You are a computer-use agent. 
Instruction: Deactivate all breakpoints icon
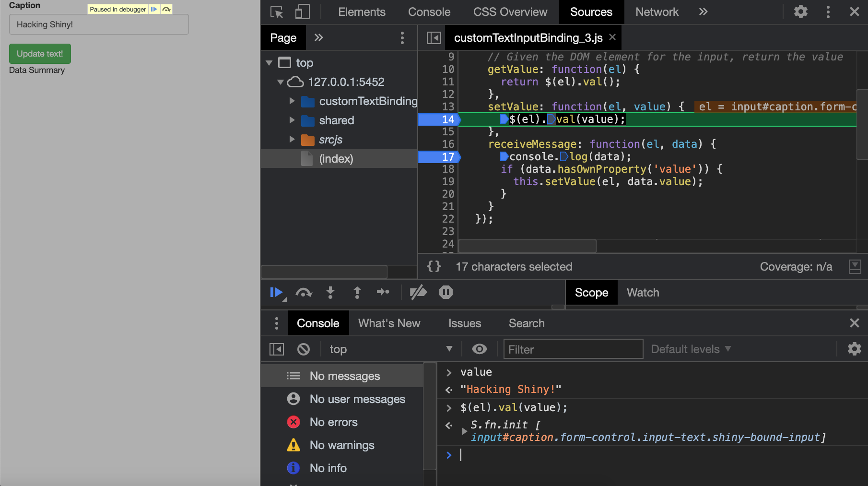(x=418, y=292)
